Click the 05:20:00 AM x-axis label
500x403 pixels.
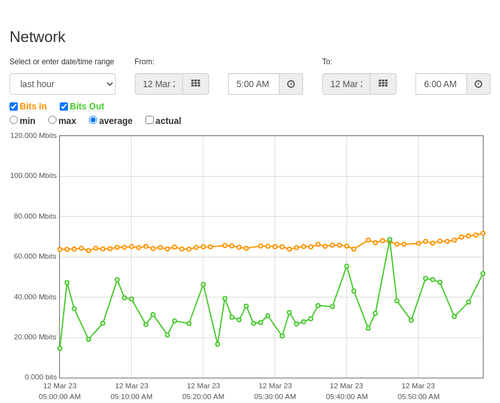tap(203, 397)
